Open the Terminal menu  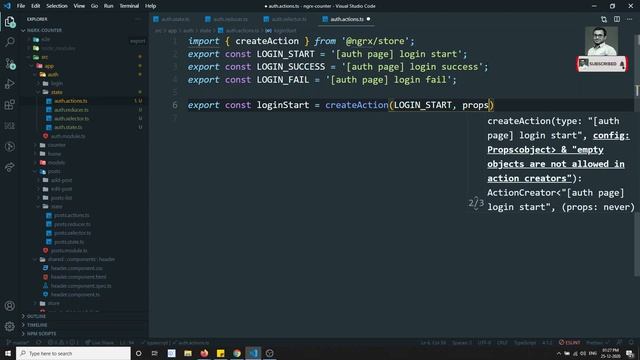(129, 6)
